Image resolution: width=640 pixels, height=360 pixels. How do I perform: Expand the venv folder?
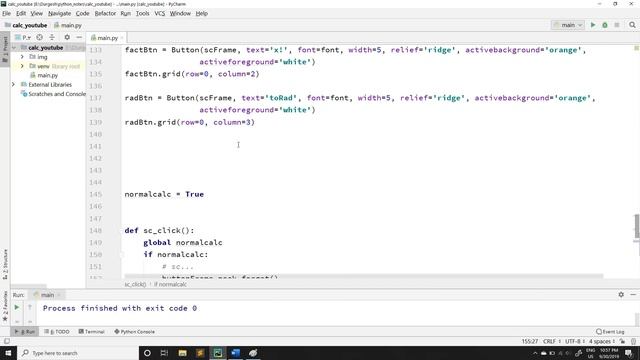pyautogui.click(x=22, y=66)
